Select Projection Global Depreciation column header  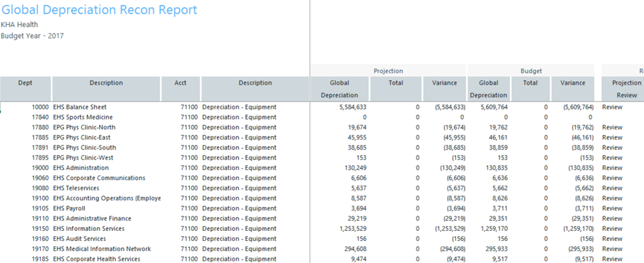pyautogui.click(x=340, y=89)
